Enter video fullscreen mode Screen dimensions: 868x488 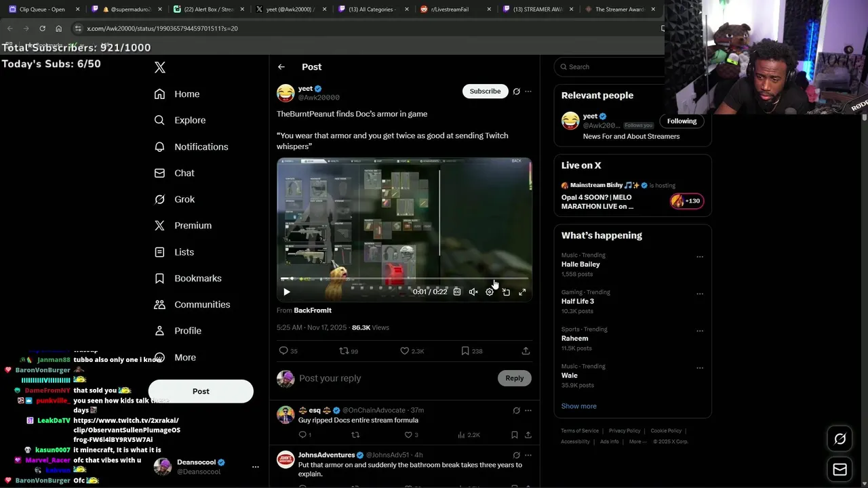[x=522, y=292]
